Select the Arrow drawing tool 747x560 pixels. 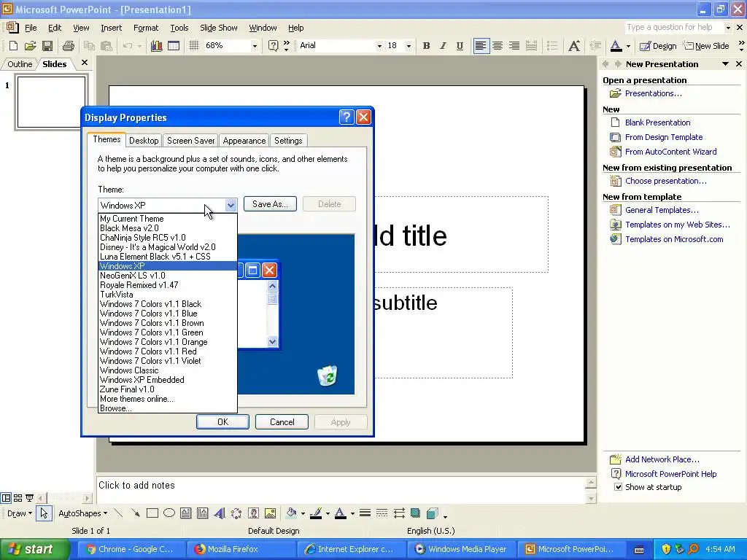(x=136, y=513)
